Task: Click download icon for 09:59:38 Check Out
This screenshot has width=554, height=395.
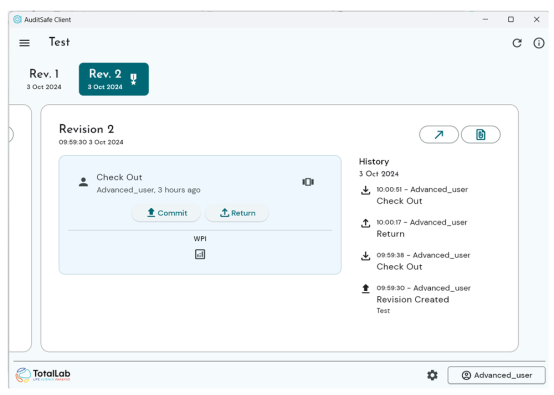Action: point(366,256)
